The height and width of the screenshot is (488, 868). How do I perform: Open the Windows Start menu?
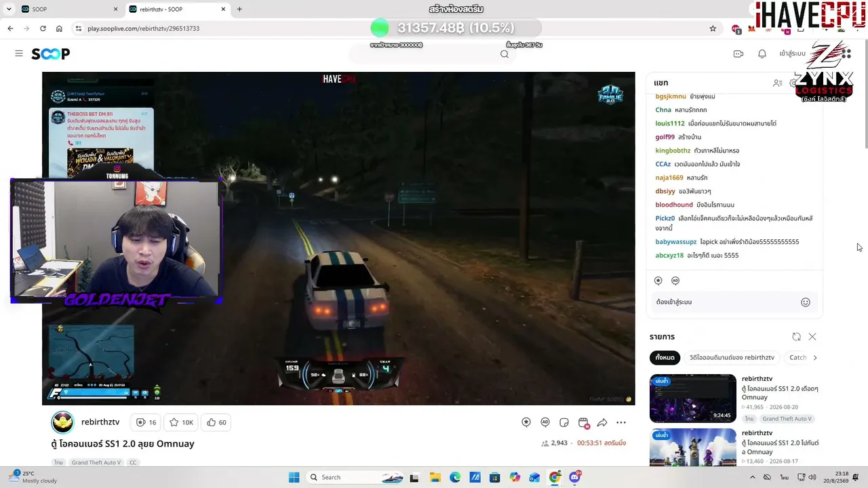coord(294,477)
